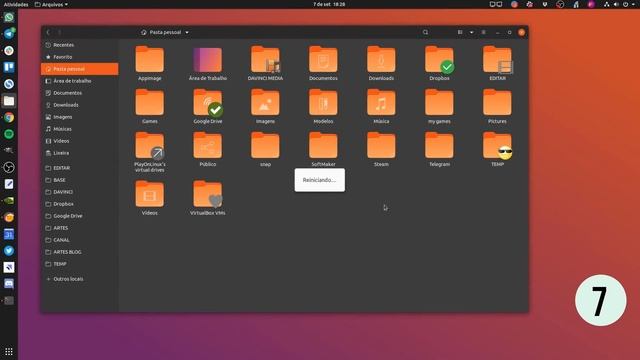Select the Pictures folder
Viewport: 640px width, 360px height.
497,106
